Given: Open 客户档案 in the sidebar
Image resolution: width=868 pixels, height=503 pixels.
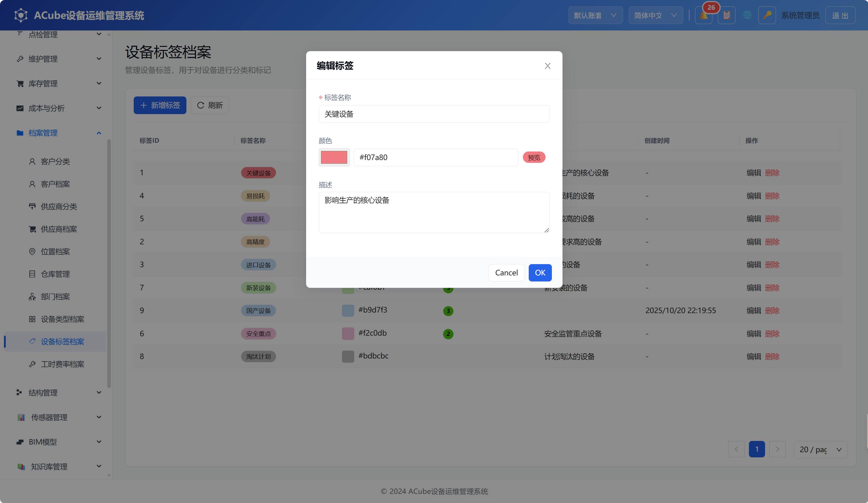Looking at the screenshot, I should click(55, 184).
